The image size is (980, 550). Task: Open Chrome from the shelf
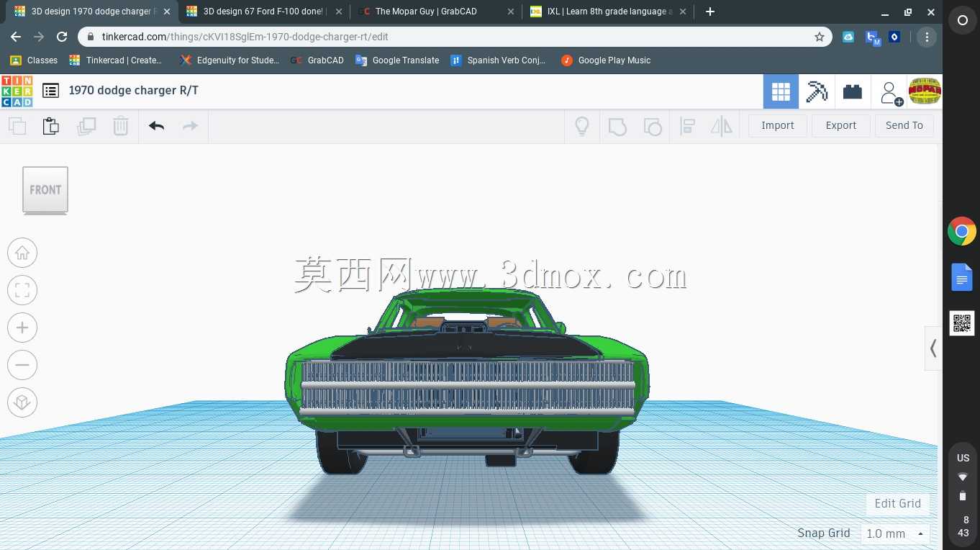point(962,231)
